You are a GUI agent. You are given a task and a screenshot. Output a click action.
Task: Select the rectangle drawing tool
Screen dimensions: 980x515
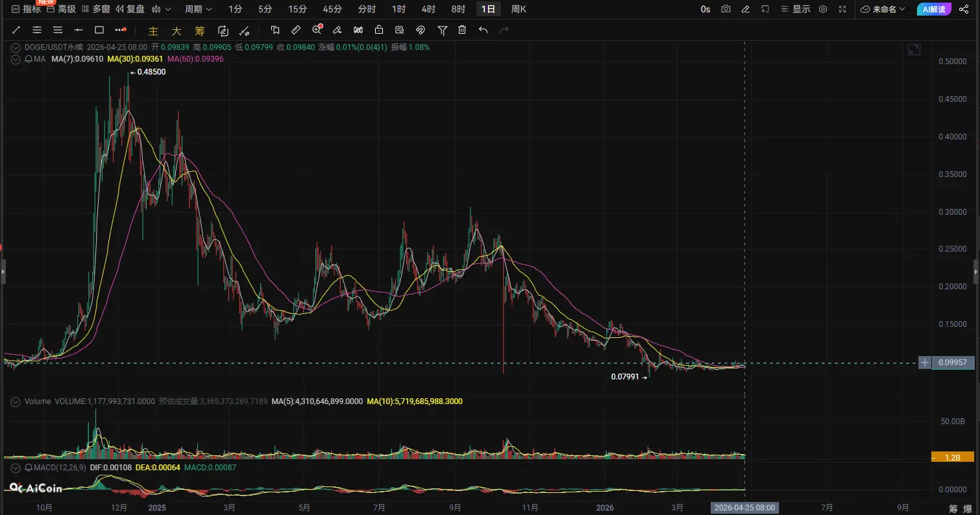coord(99,30)
